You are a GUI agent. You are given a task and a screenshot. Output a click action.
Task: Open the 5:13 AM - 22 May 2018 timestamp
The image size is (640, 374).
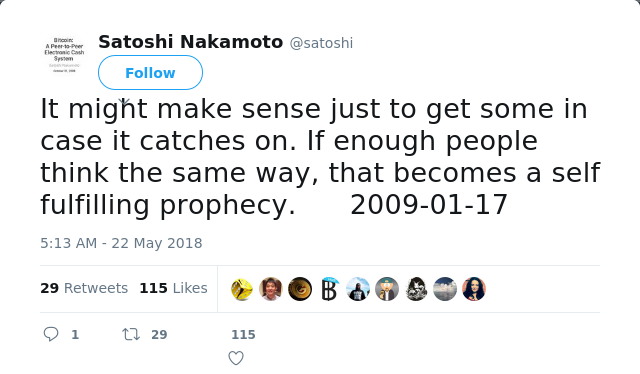point(121,243)
